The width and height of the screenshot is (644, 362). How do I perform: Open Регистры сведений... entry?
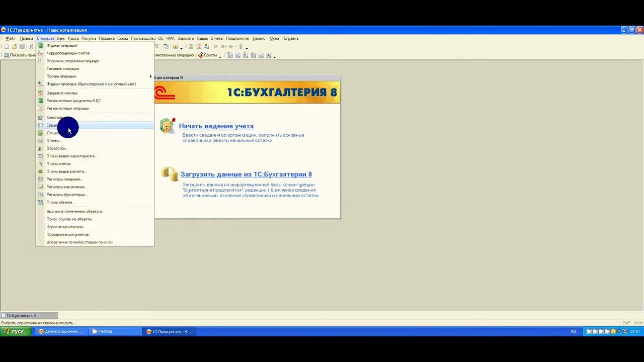coord(95,179)
